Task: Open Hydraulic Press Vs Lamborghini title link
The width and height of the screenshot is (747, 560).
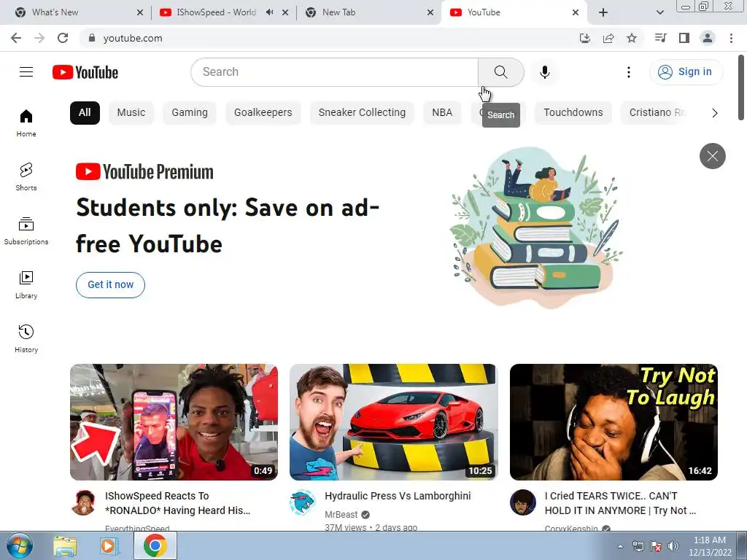Action: (398, 496)
